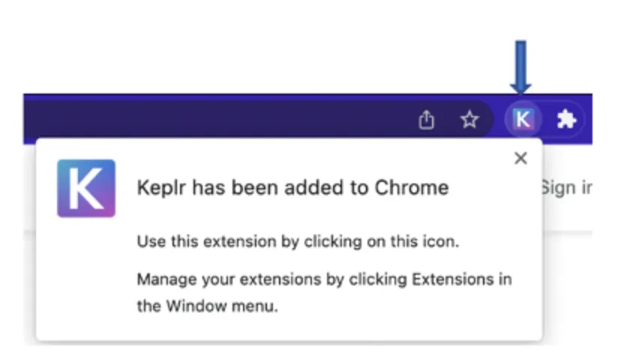Viewport: 618px width, 364px height.
Task: Click the blue downward arrow annotation
Action: click(520, 67)
